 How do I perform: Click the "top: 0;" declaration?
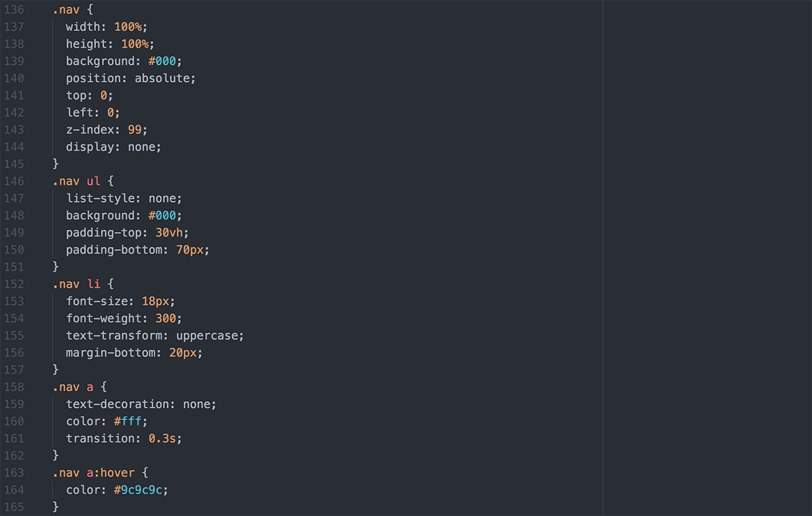(x=89, y=95)
